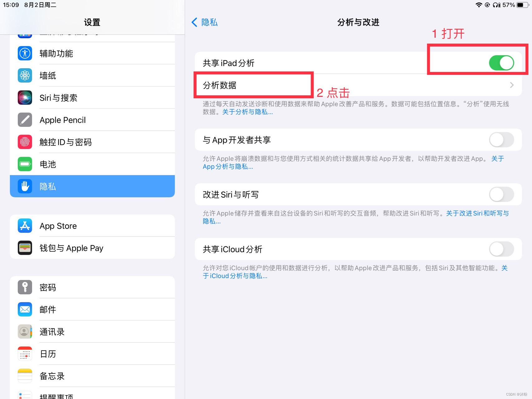Screen dimensions: 532x399
Task: Tap the Passwords key icon
Action: (25, 287)
